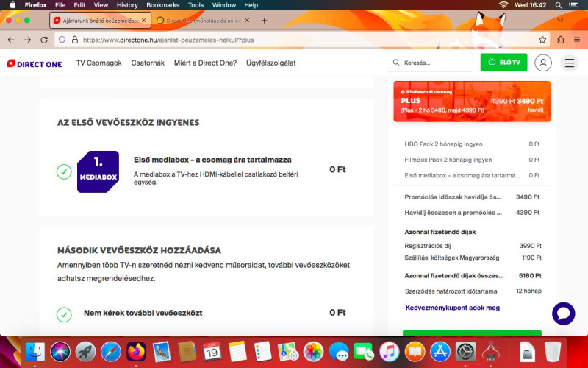Open Calendar from the dock
Image resolution: width=588 pixels, height=368 pixels.
click(x=212, y=352)
